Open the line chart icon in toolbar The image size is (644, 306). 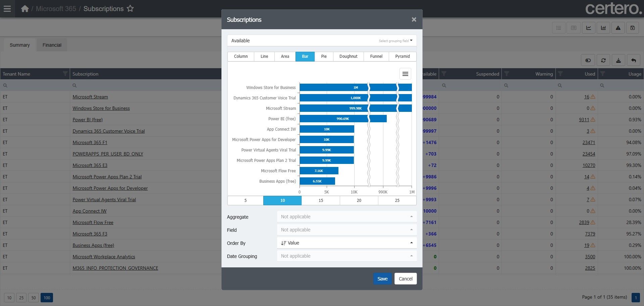[x=589, y=28]
